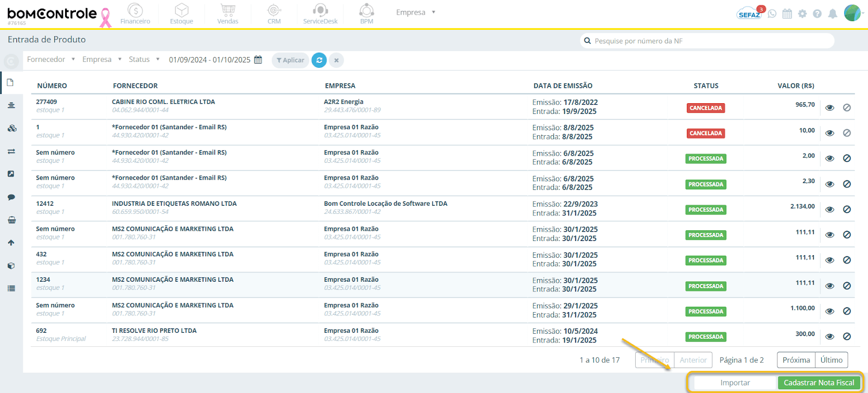The image size is (868, 393).
Task: Open the date range picker 01/09/2024 - 01/10/2025
Action: point(215,60)
